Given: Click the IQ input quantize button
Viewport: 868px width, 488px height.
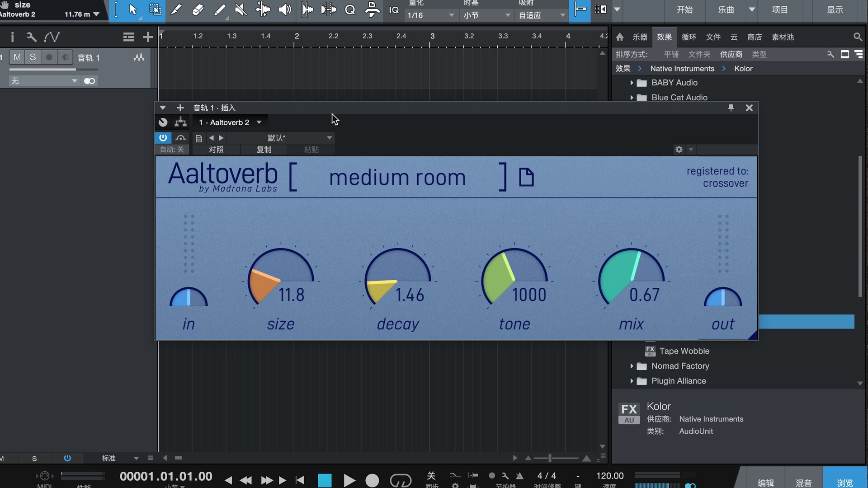Looking at the screenshot, I should click(394, 10).
